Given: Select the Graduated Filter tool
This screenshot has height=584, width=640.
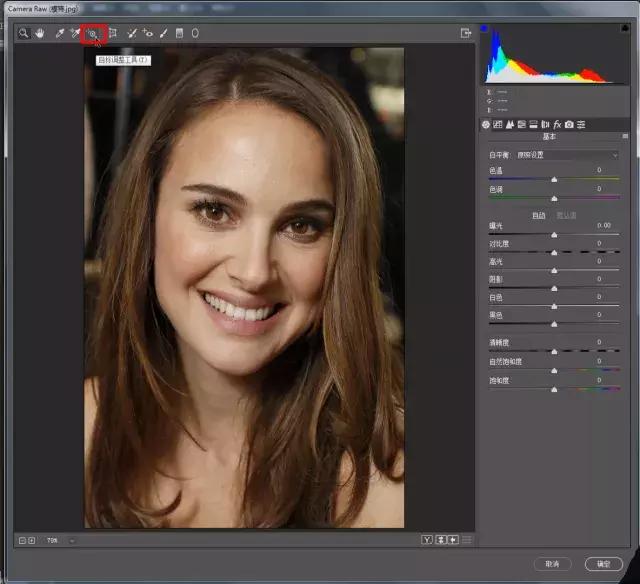Looking at the screenshot, I should point(179,33).
